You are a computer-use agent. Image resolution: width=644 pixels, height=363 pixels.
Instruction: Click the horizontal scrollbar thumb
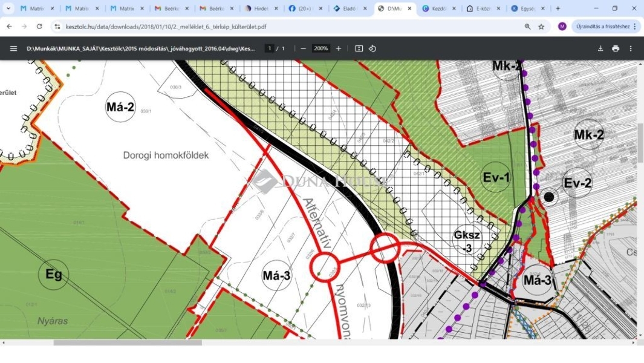click(x=128, y=342)
